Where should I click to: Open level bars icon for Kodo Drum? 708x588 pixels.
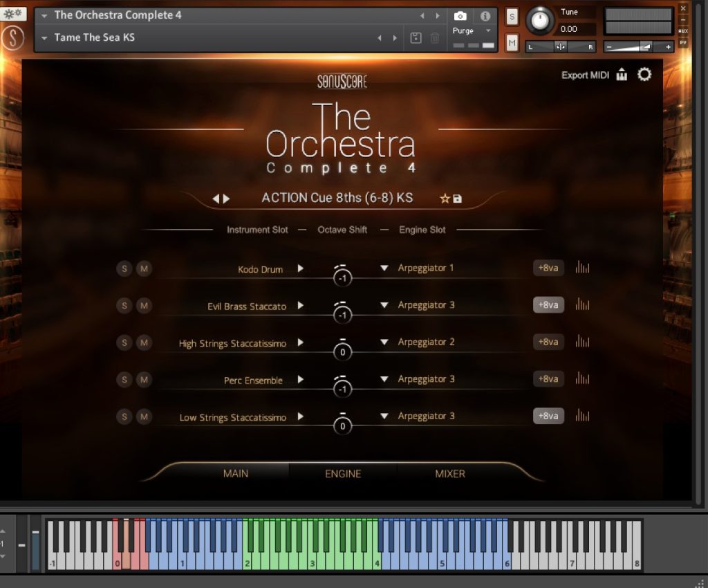(x=582, y=268)
